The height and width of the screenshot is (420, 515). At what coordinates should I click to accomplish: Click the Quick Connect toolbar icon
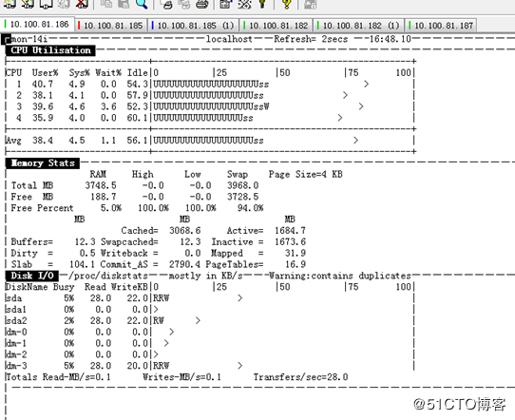click(x=28, y=3)
